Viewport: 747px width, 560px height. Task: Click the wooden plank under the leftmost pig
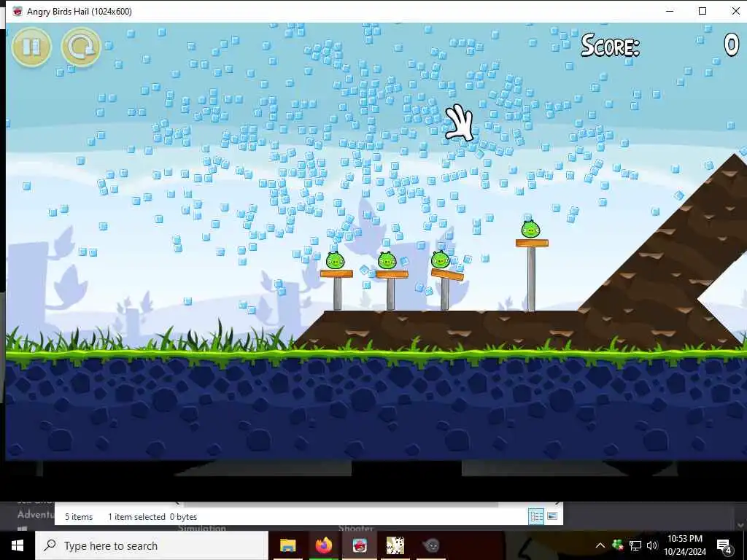click(x=336, y=274)
